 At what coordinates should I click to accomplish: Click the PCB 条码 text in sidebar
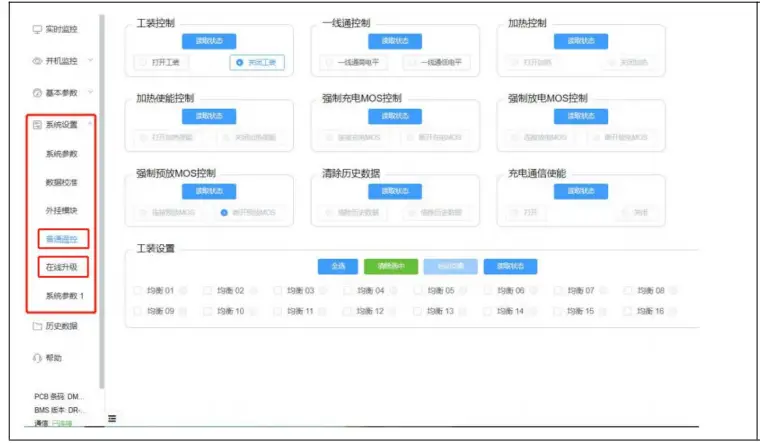point(59,396)
